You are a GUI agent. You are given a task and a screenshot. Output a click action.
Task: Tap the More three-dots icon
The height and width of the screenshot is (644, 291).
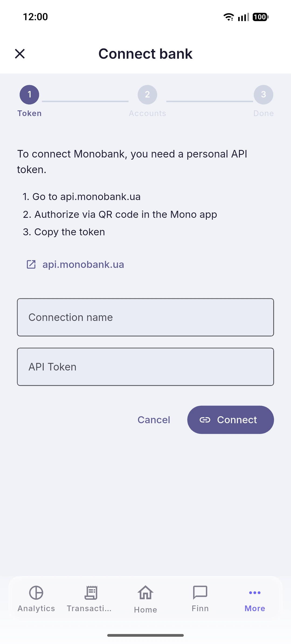(x=255, y=593)
